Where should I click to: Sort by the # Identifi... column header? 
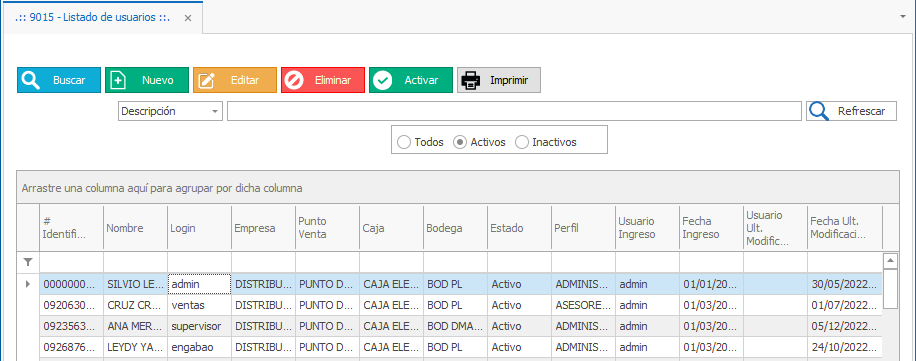point(71,228)
